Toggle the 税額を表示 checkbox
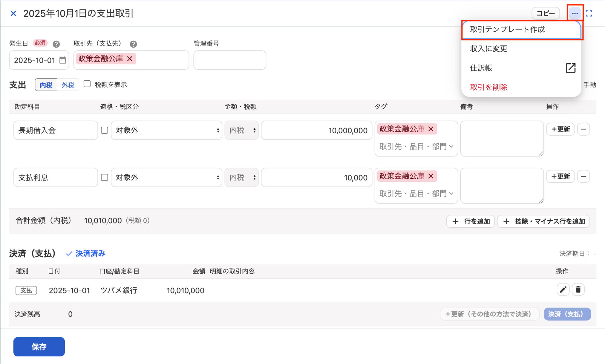This screenshot has width=605, height=364. (87, 84)
